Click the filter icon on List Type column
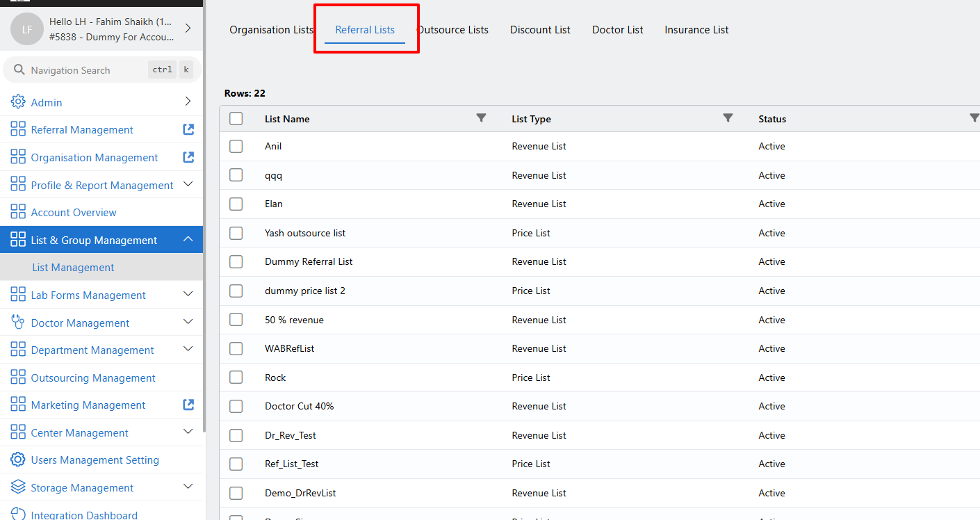This screenshot has height=520, width=980. tap(728, 118)
